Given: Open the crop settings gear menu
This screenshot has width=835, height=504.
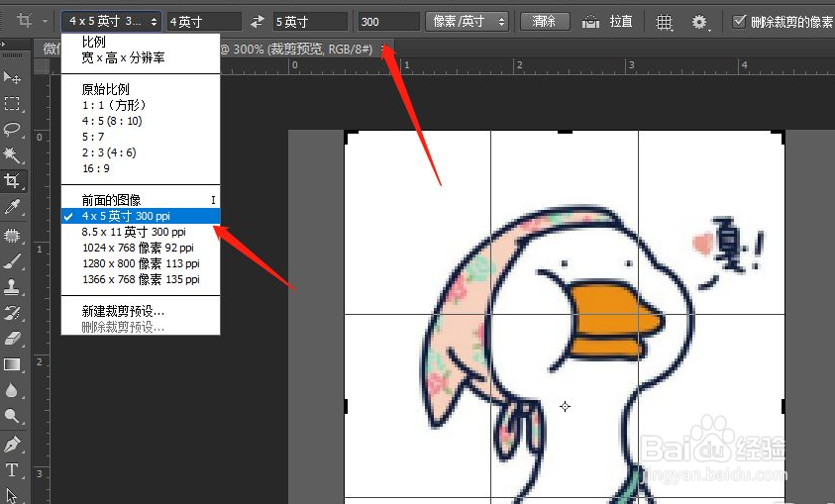Looking at the screenshot, I should point(699,22).
